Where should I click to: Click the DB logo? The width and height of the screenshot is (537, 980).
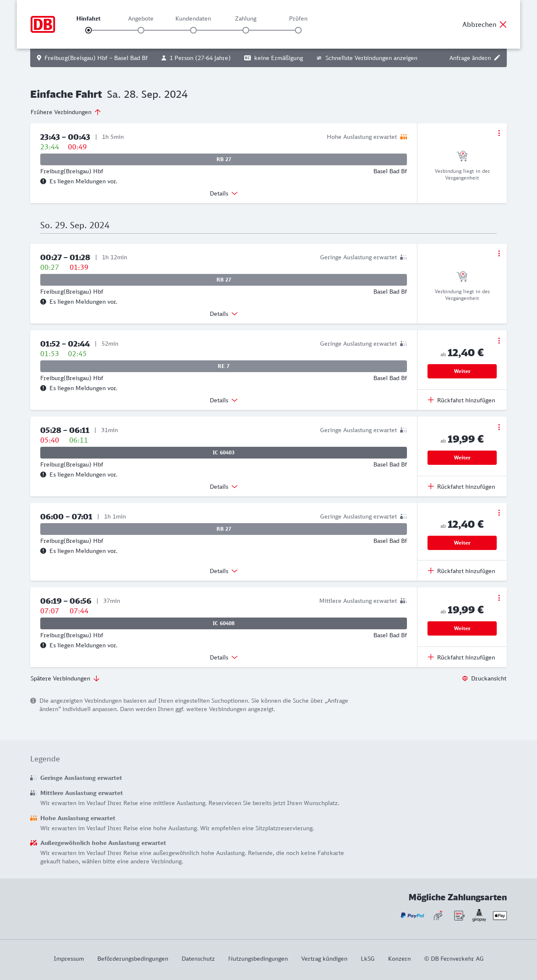point(43,24)
